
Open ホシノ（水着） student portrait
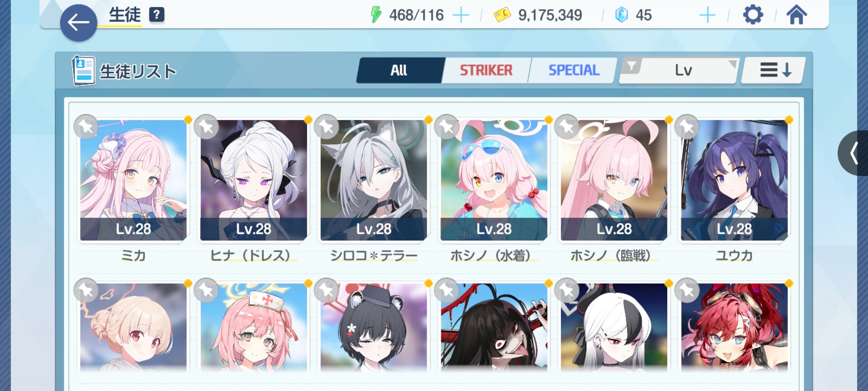(494, 180)
